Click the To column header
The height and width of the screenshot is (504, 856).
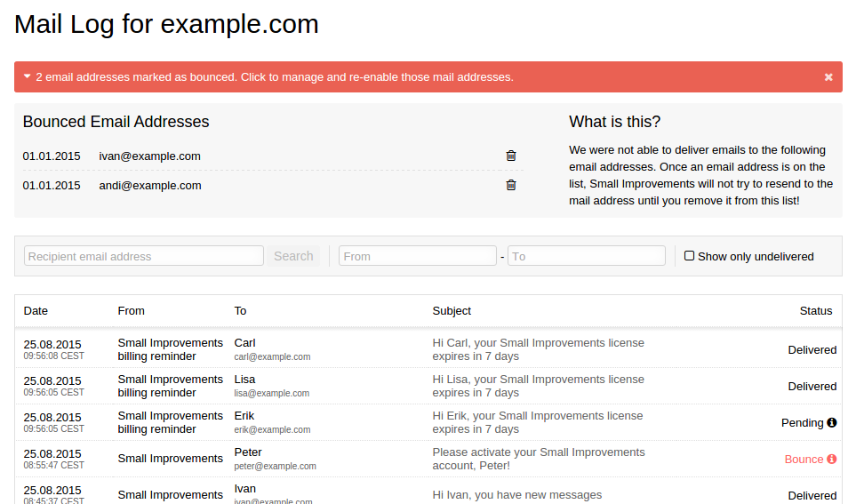pos(240,311)
